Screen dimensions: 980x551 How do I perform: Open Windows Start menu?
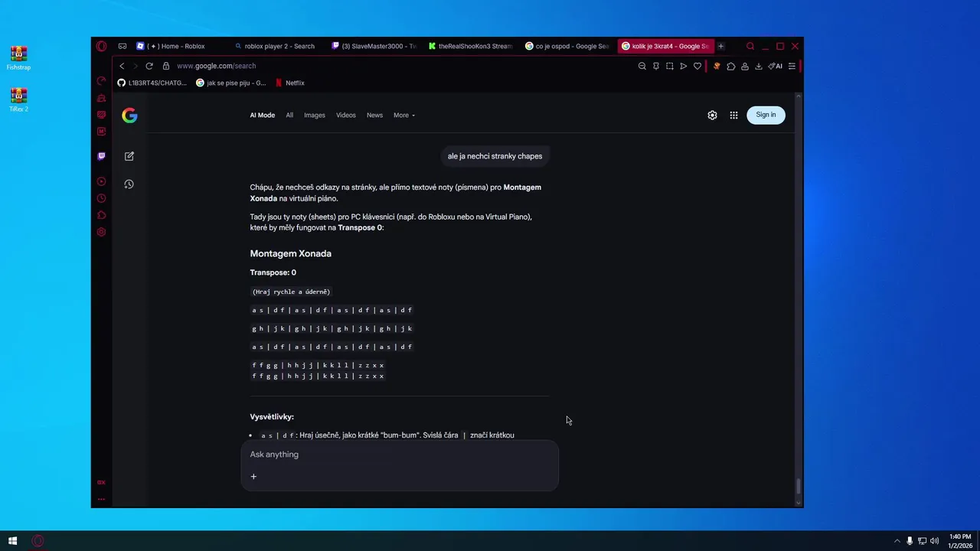13,541
